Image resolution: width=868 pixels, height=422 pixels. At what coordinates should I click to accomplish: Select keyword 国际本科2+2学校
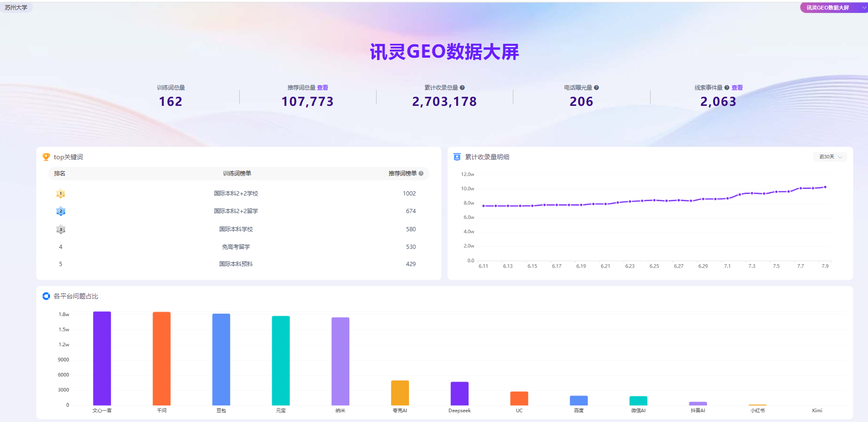[236, 194]
